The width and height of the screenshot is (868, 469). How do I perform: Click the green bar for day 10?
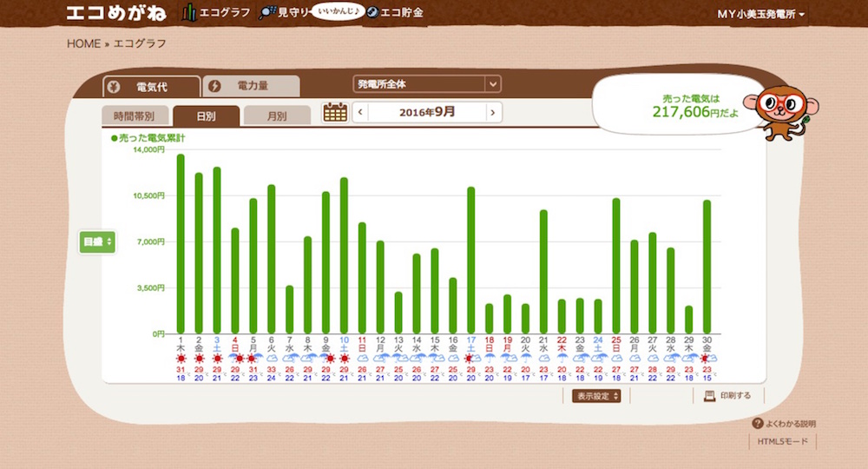344,255
